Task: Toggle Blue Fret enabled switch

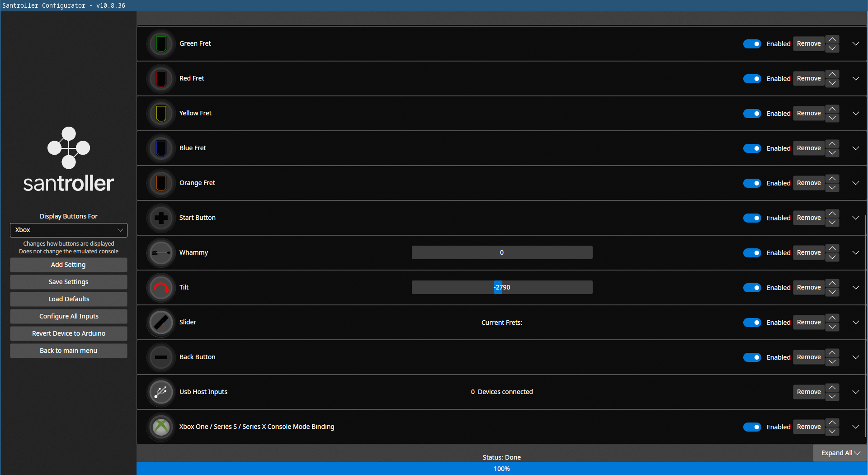Action: tap(752, 148)
